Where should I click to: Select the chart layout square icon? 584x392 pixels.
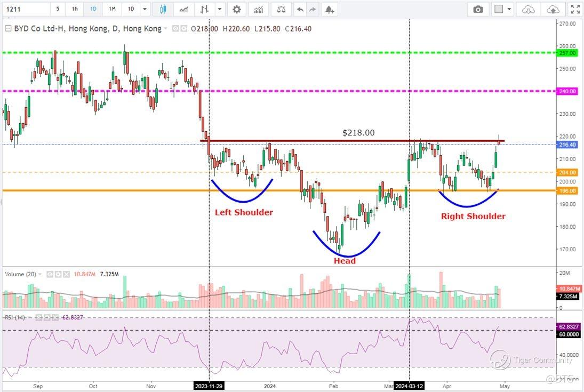[x=499, y=9]
